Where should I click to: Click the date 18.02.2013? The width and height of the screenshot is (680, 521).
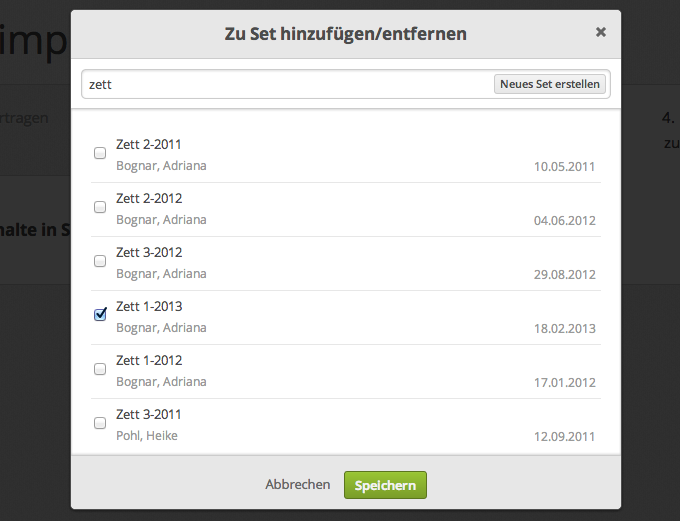click(565, 328)
